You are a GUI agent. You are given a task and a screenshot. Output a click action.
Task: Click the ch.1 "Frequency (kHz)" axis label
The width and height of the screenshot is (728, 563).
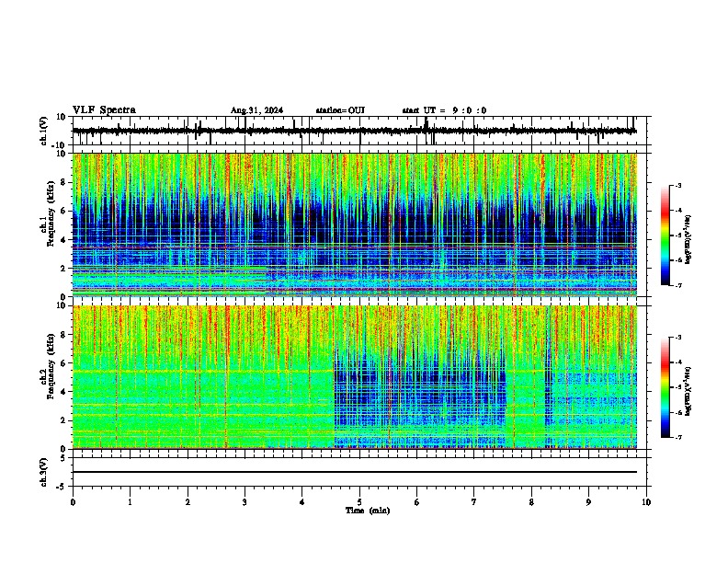coord(51,213)
